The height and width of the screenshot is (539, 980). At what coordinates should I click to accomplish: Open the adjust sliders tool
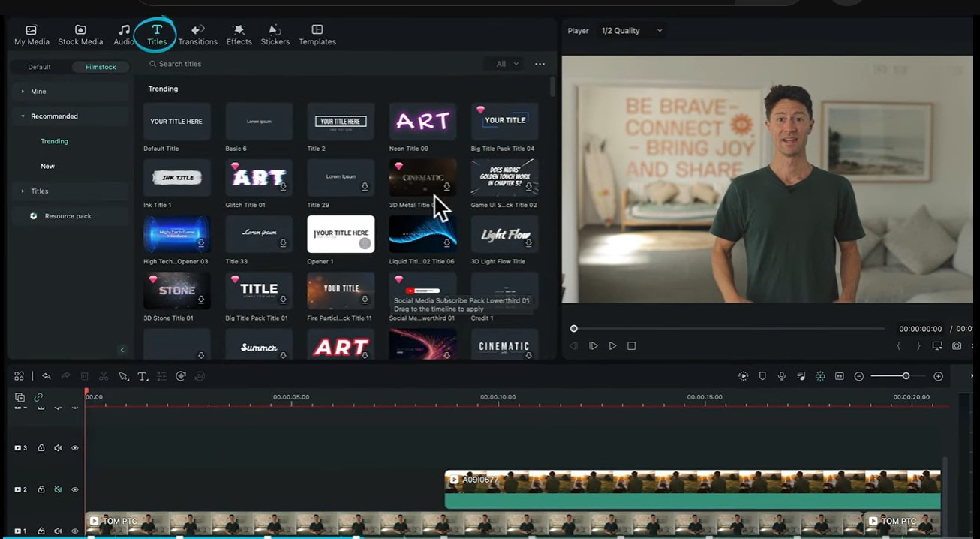pyautogui.click(x=161, y=376)
